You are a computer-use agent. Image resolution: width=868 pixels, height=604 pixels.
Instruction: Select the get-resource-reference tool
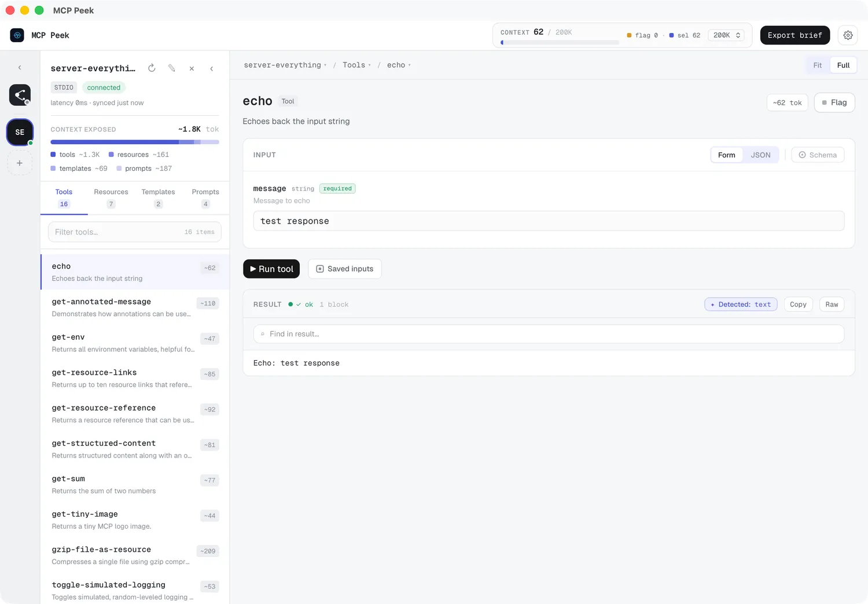pyautogui.click(x=135, y=413)
